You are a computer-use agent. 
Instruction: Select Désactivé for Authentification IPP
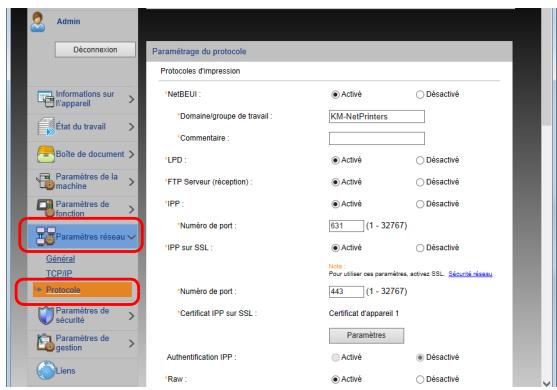pos(420,357)
